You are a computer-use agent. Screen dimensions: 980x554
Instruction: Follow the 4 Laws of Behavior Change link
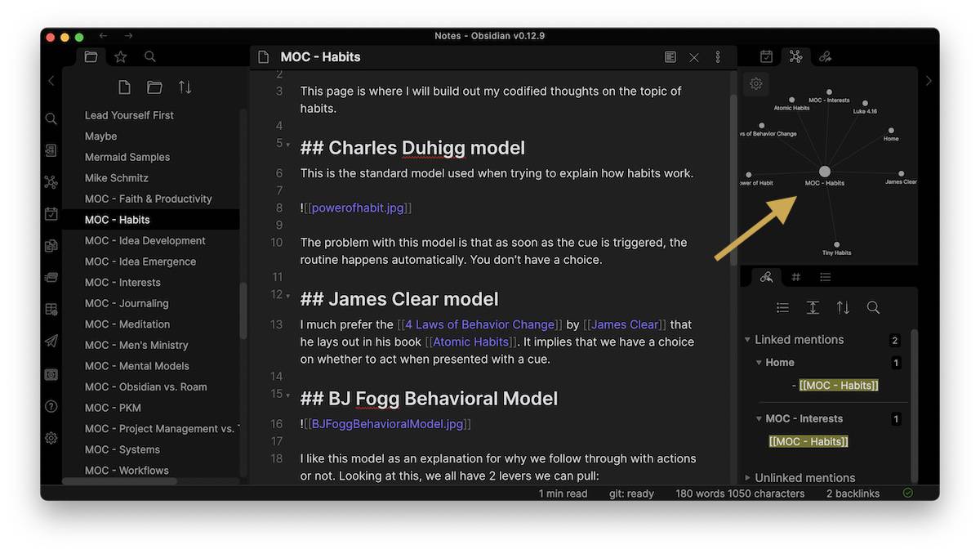[479, 324]
